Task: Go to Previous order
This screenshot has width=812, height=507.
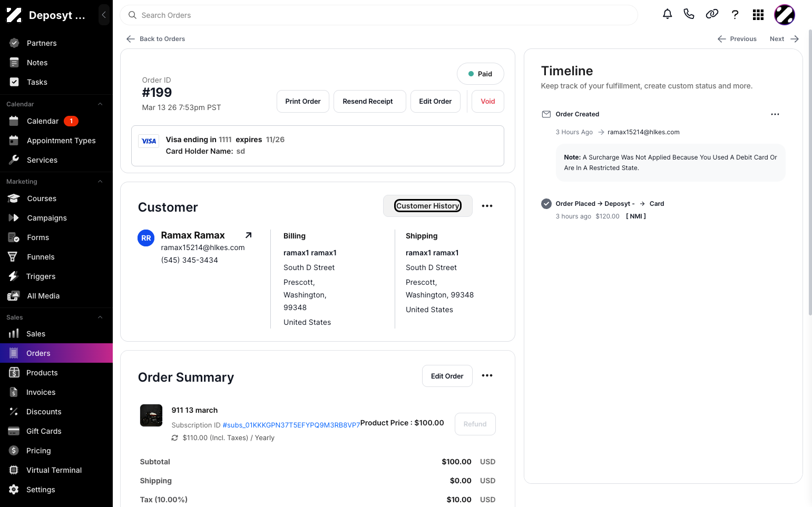Action: point(737,39)
